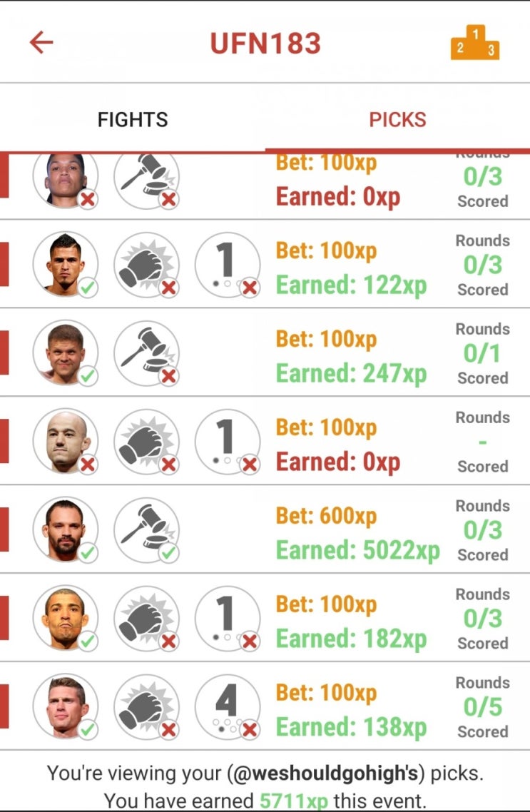Image resolution: width=530 pixels, height=812 pixels.
Task: Tap the fighter photo in the 138xp row
Action: click(65, 707)
